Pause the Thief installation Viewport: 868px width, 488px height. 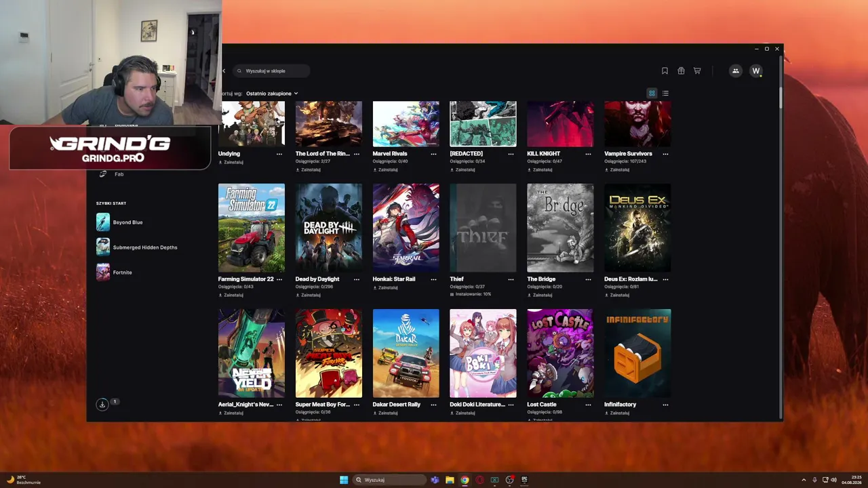[x=452, y=294]
